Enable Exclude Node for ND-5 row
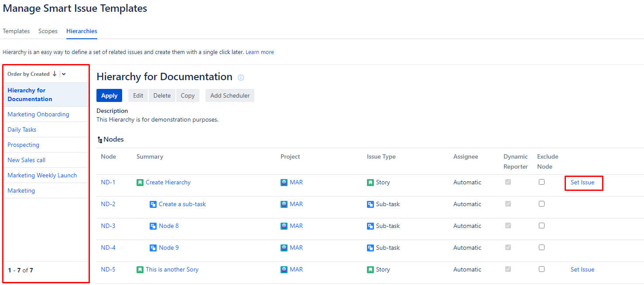This screenshot has height=285, width=644. [x=541, y=269]
